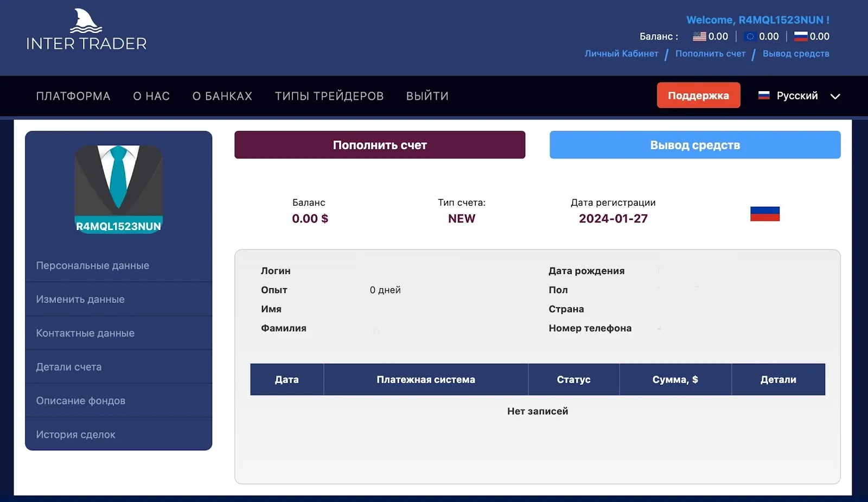868x502 pixels.
Task: Click the Номер телефона field label
Action: (590, 328)
